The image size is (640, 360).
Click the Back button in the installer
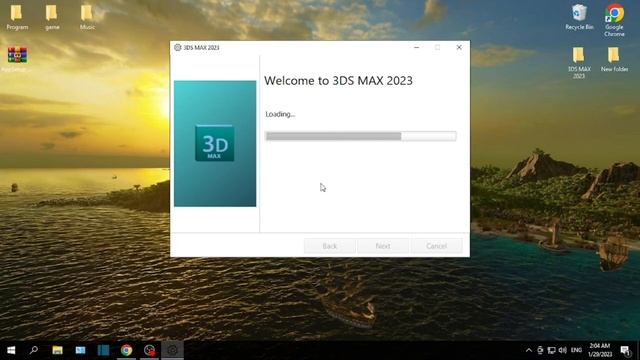tap(330, 246)
